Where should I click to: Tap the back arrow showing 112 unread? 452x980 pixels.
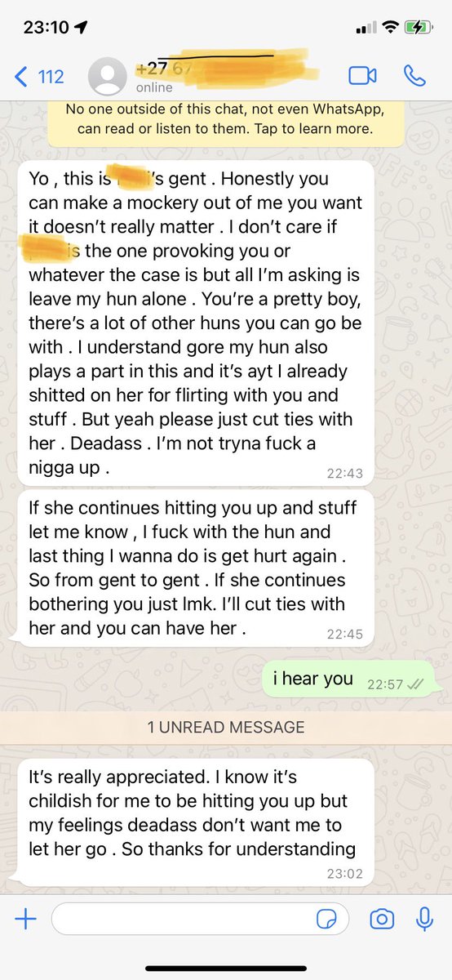click(x=39, y=77)
